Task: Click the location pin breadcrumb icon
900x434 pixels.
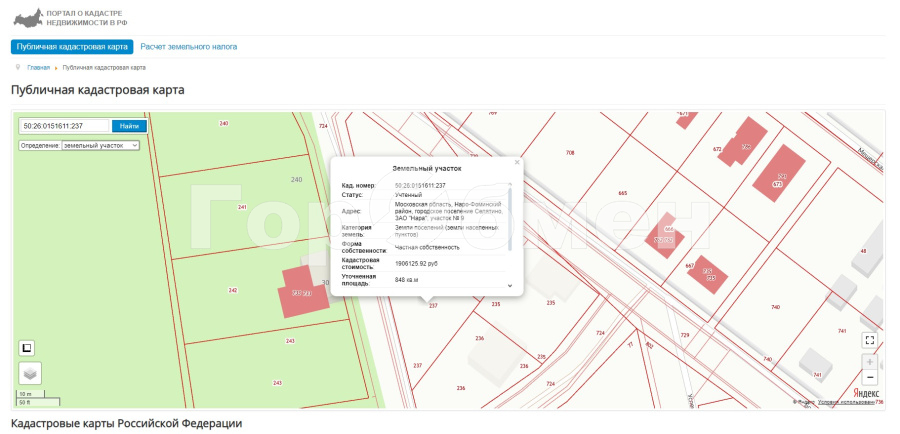Action: [x=19, y=68]
